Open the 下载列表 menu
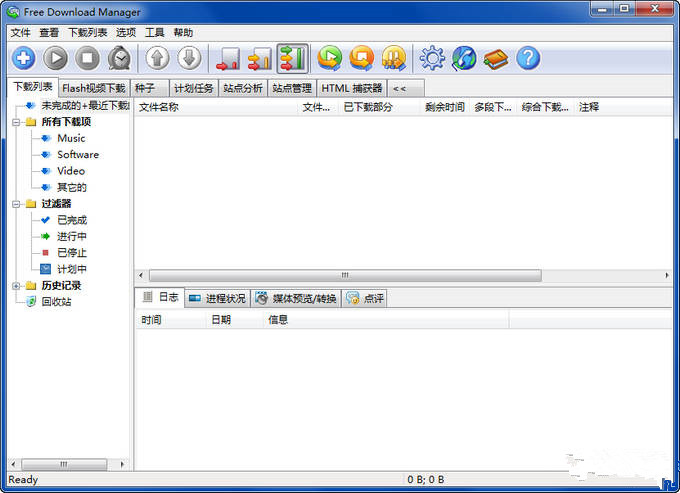This screenshot has width=680, height=493. click(88, 33)
